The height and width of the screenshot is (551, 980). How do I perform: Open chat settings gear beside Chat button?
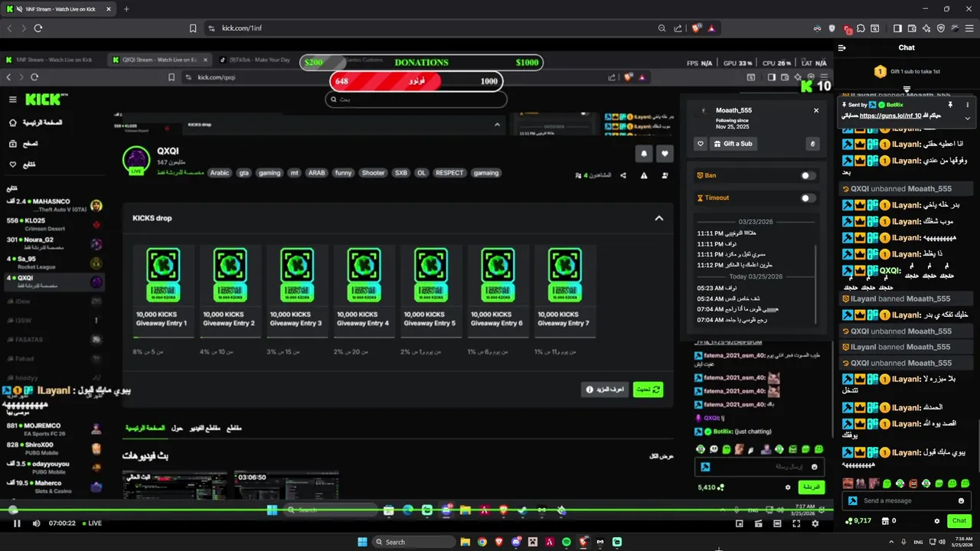coord(936,520)
